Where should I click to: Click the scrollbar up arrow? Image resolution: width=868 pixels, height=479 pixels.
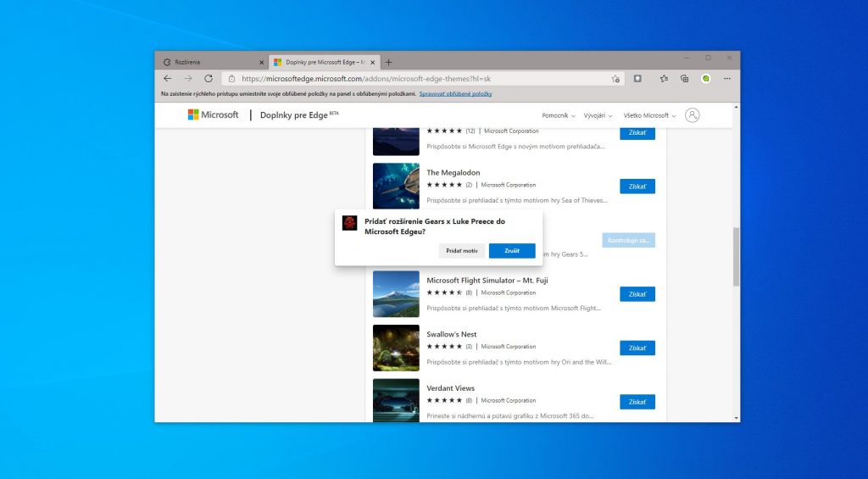click(x=737, y=107)
